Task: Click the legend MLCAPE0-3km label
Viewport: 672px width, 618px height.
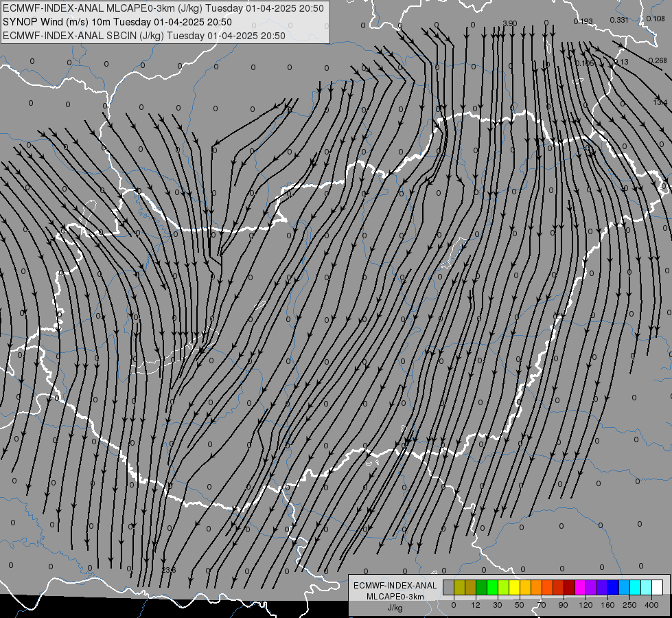Action: pyautogui.click(x=395, y=597)
